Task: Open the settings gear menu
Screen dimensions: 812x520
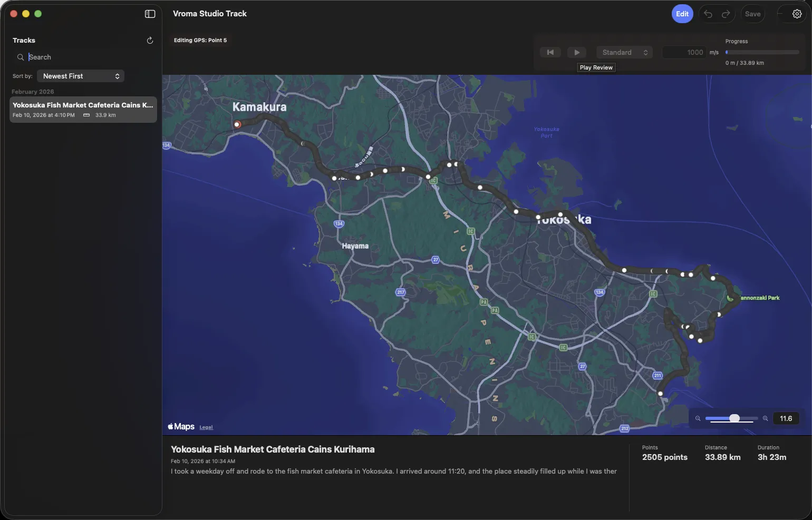Action: click(796, 14)
